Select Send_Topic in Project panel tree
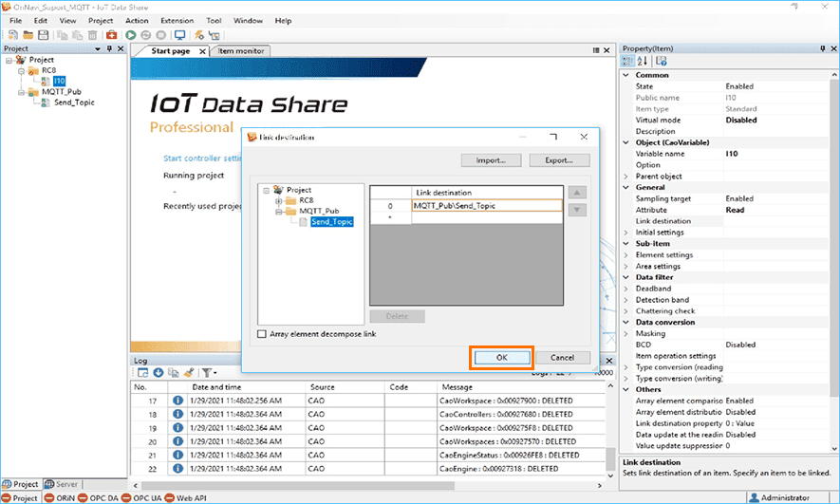The image size is (840, 504). tap(74, 103)
